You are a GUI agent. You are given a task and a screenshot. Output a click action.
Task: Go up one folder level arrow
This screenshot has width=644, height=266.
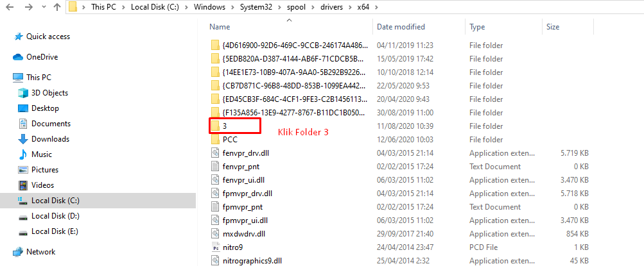(57, 8)
